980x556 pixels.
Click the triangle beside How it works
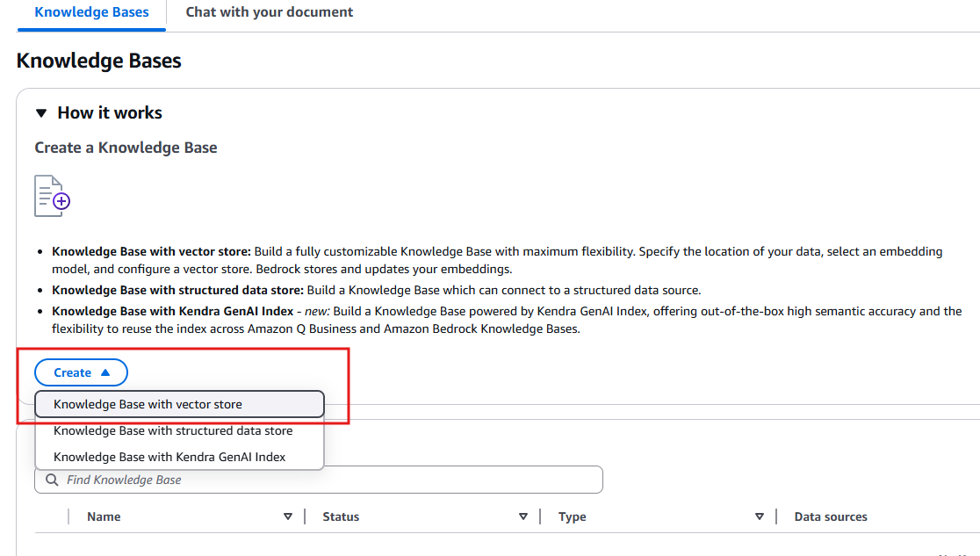point(41,112)
